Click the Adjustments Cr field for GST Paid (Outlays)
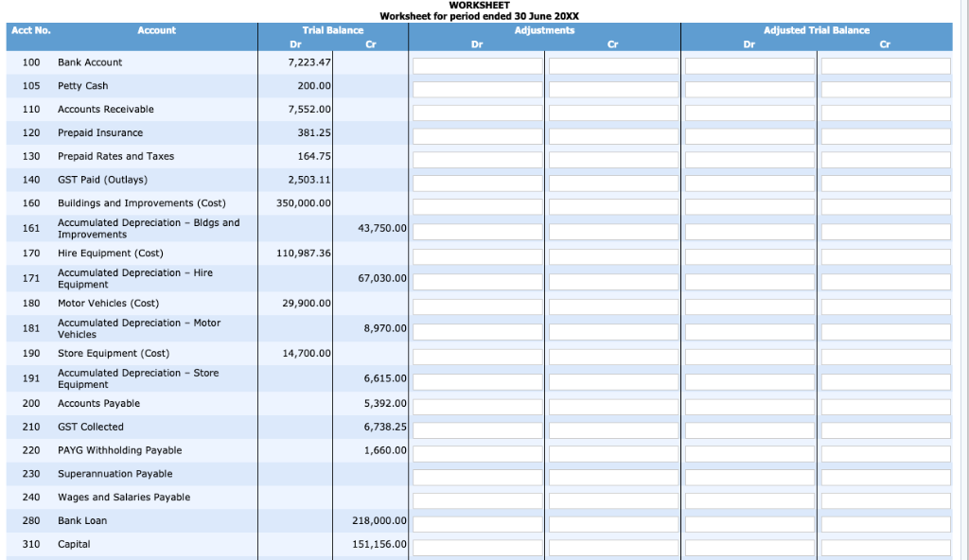This screenshot has width=969, height=560. pyautogui.click(x=613, y=182)
